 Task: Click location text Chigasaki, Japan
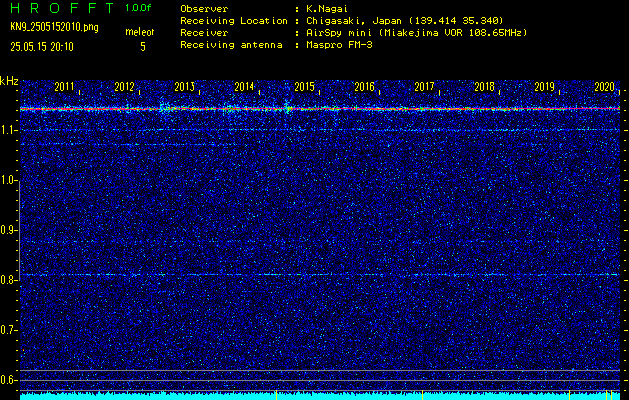[353, 21]
